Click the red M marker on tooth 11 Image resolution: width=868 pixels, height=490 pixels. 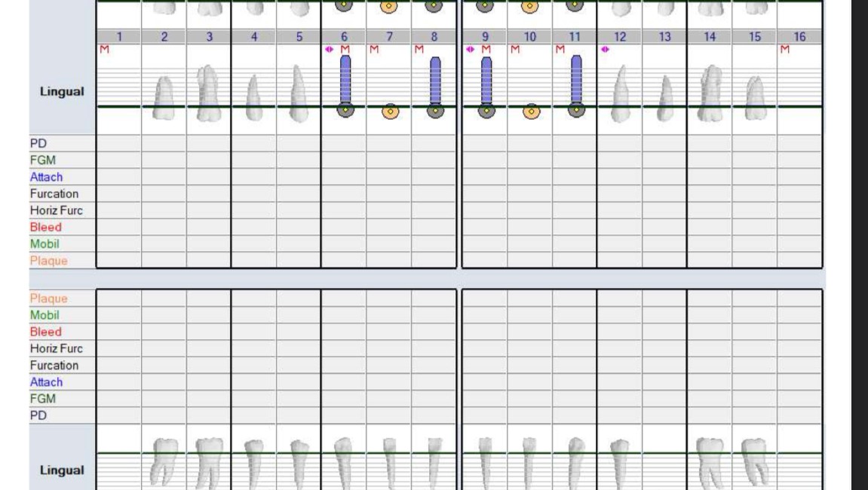point(560,49)
